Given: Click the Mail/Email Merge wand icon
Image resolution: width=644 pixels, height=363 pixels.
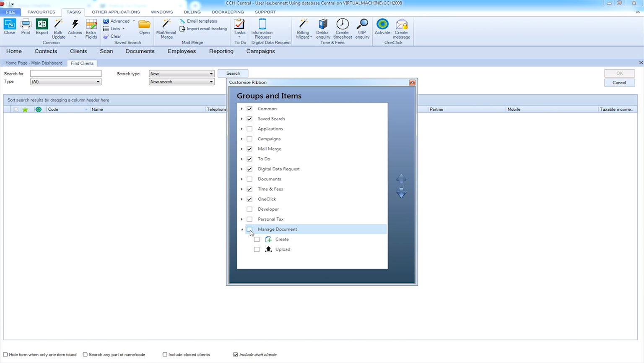Looking at the screenshot, I should [166, 24].
